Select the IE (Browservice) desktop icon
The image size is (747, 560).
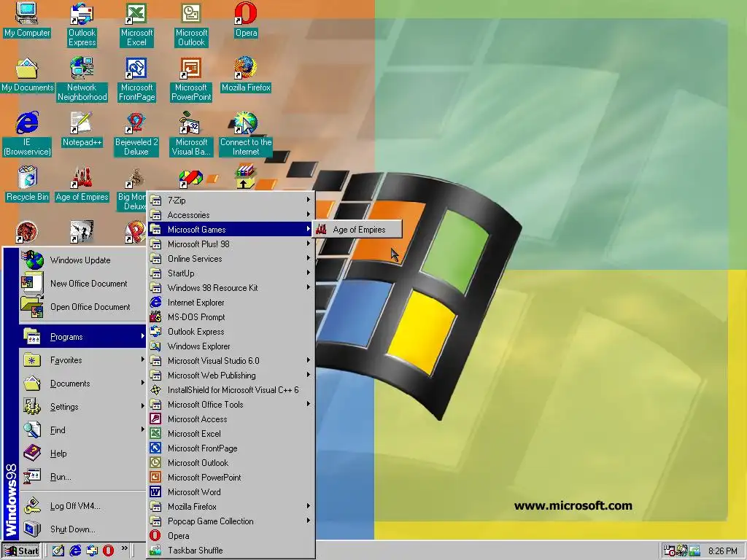27,134
